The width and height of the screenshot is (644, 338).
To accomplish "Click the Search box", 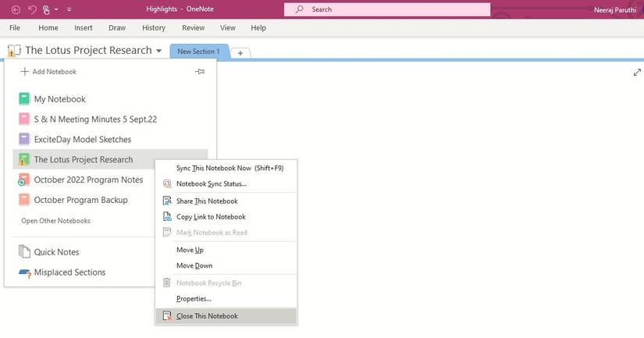I will click(x=387, y=9).
